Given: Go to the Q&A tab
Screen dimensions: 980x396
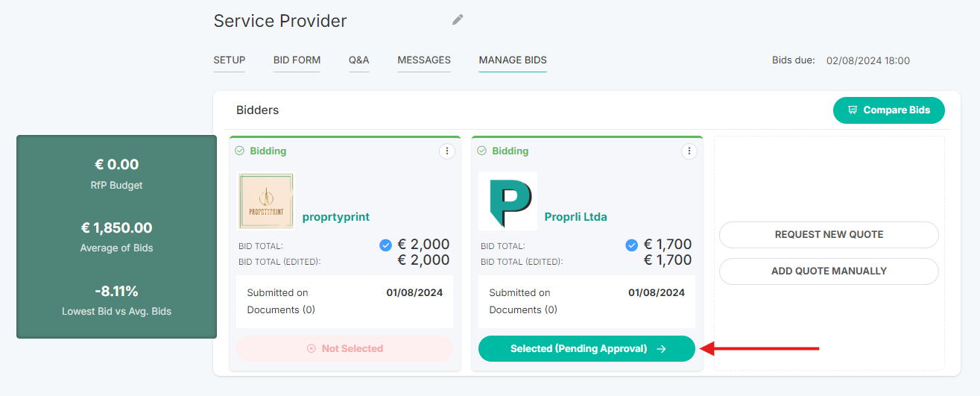Looking at the screenshot, I should click(359, 60).
